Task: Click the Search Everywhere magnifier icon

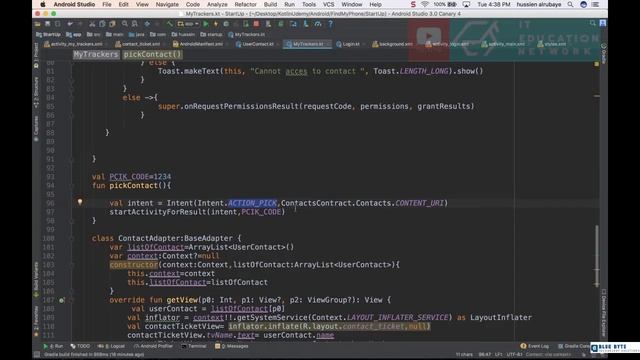Action: click(593, 24)
